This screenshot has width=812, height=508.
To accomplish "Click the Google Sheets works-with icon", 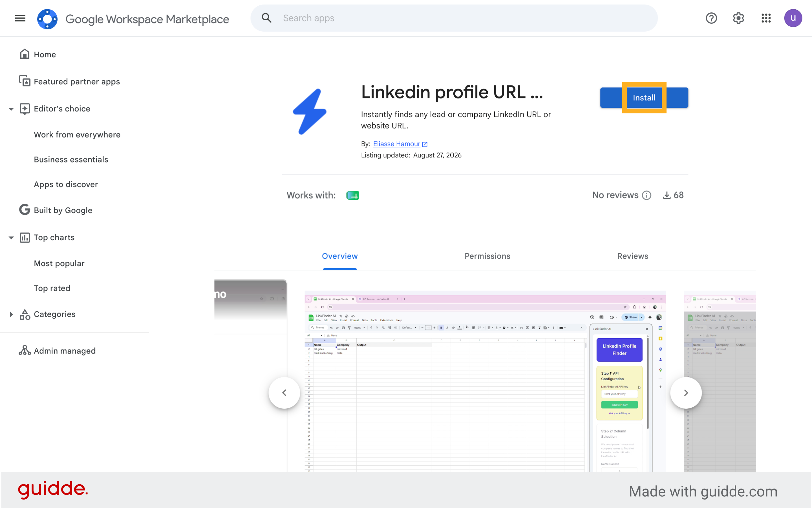I will (x=352, y=195).
